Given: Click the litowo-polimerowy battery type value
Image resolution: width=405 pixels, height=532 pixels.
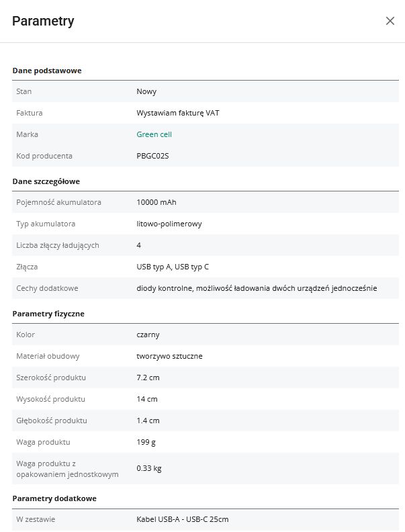Looking at the screenshot, I should (169, 224).
